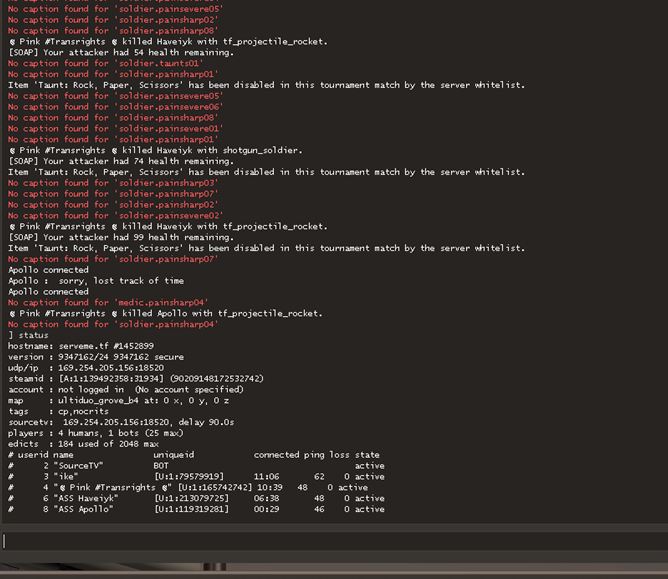668x579 pixels.
Task: Select the "ike" player row
Action: coord(195,477)
